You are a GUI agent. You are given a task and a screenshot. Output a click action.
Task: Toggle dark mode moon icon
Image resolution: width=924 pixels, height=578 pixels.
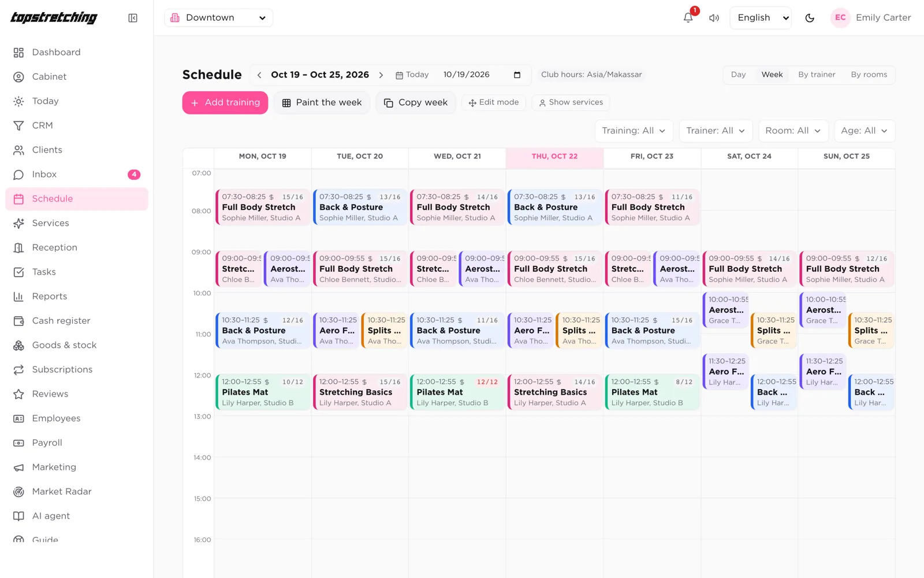(x=810, y=18)
